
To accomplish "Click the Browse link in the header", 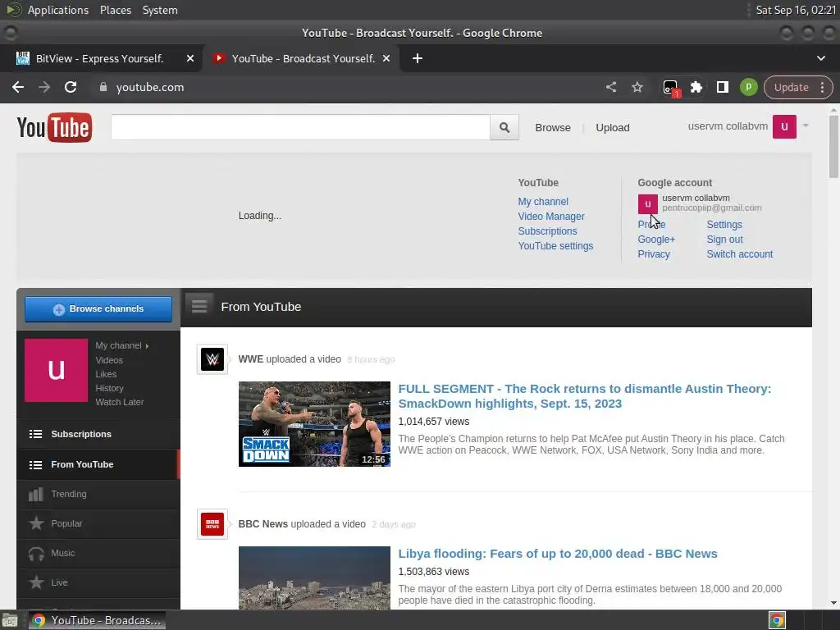I will [552, 127].
